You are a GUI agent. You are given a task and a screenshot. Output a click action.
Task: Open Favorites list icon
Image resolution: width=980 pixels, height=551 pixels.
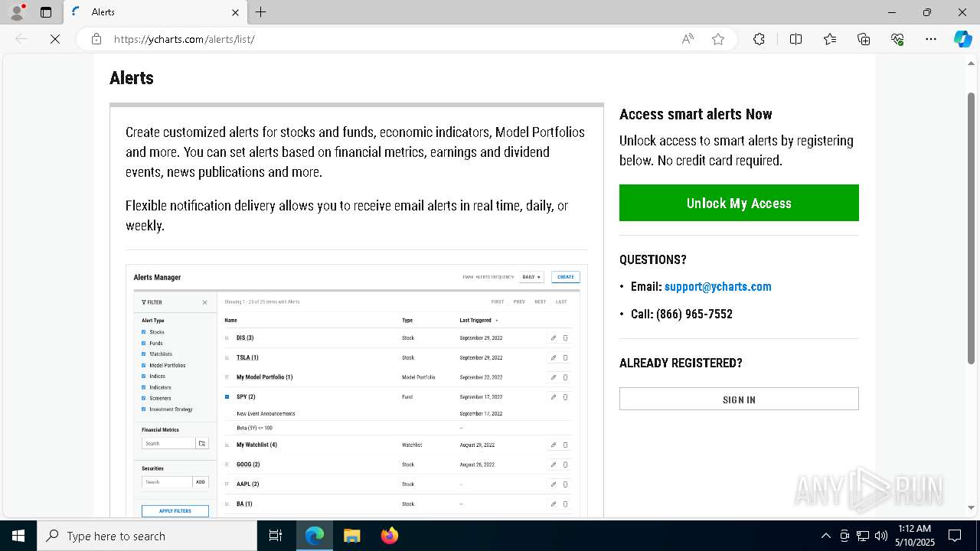click(830, 39)
